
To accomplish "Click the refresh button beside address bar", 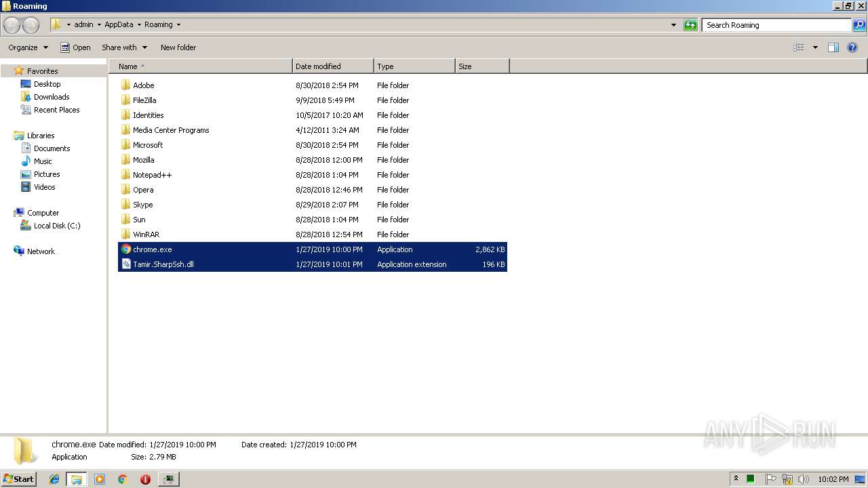I will coord(690,25).
